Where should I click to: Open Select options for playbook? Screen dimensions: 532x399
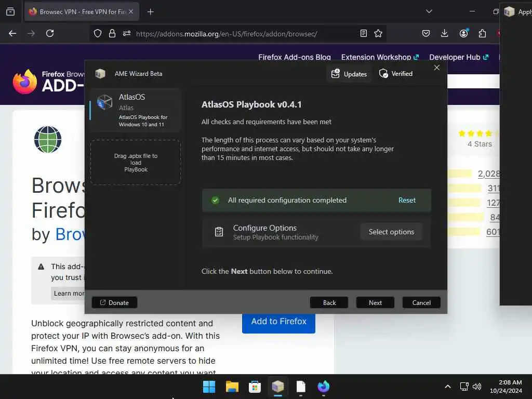(x=391, y=232)
